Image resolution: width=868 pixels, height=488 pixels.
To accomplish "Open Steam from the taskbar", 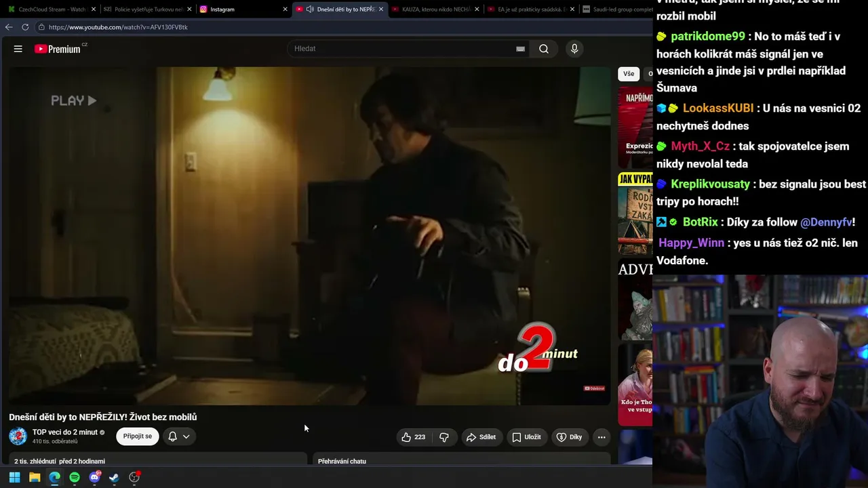I will pos(114,477).
